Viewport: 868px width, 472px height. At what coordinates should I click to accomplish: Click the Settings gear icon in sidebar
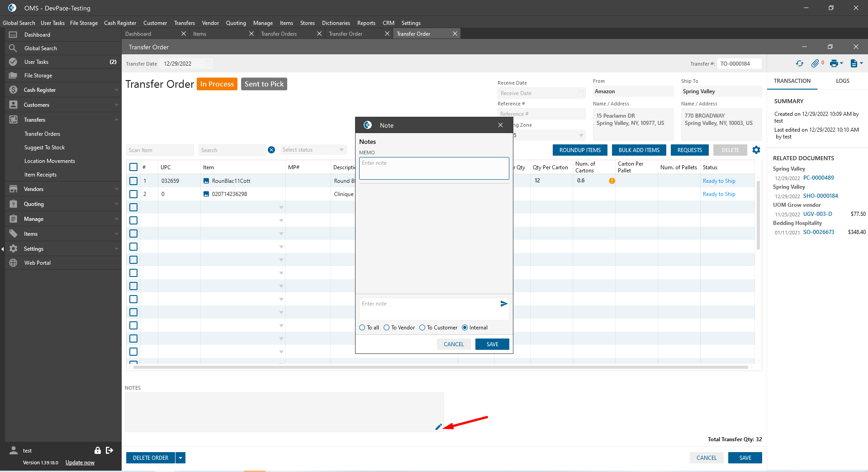coord(13,248)
